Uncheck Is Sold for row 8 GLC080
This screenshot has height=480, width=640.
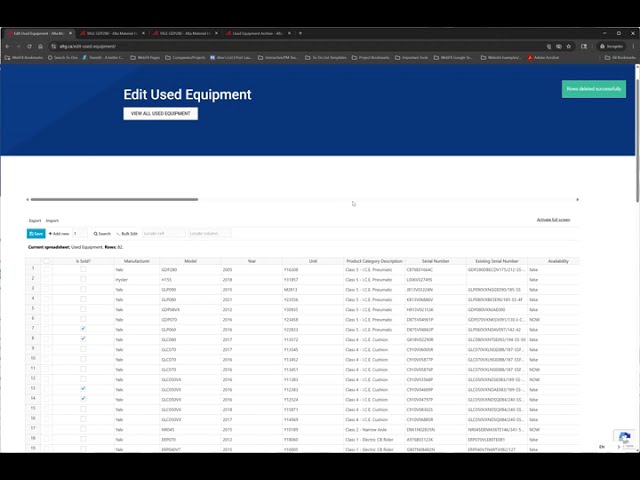click(83, 339)
